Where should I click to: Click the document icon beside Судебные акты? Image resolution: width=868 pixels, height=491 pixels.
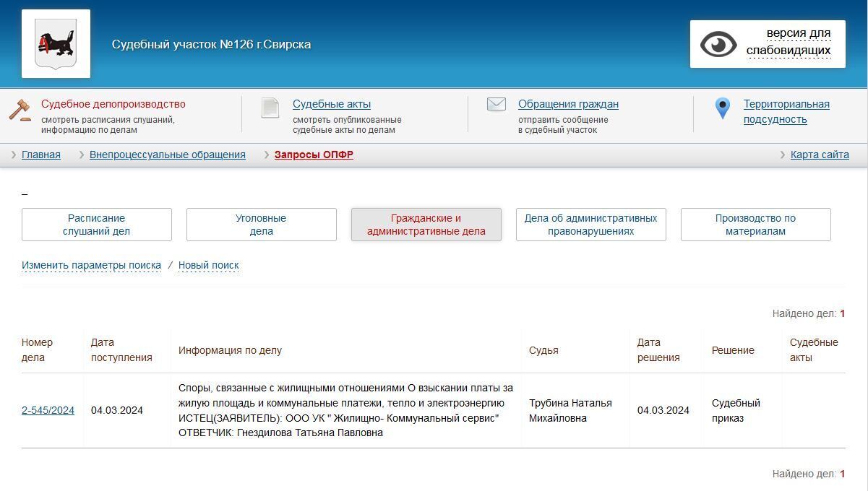pyautogui.click(x=270, y=108)
